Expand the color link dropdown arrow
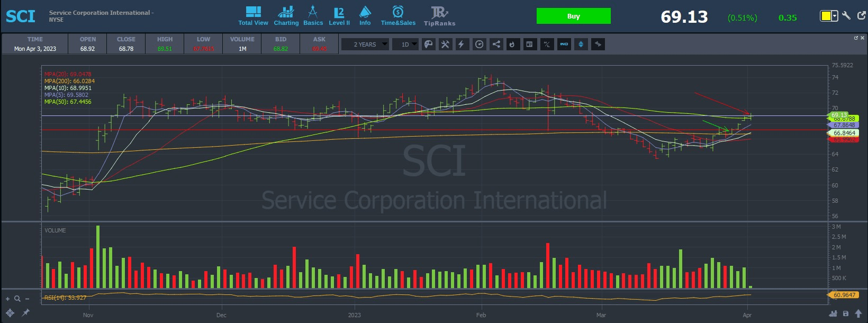Screen dimensions: 868x323 [x=835, y=16]
